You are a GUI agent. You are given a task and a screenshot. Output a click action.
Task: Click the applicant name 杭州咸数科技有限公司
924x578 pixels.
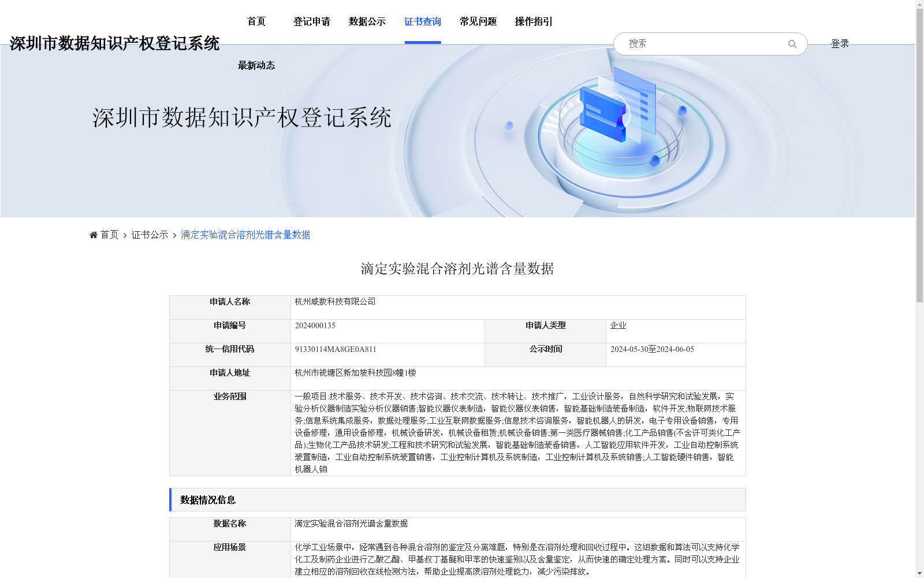pos(335,302)
